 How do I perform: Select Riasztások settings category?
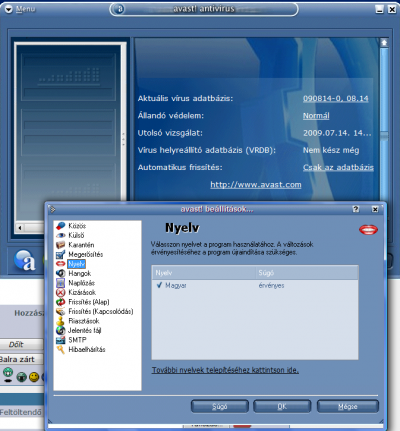[x=84, y=321]
